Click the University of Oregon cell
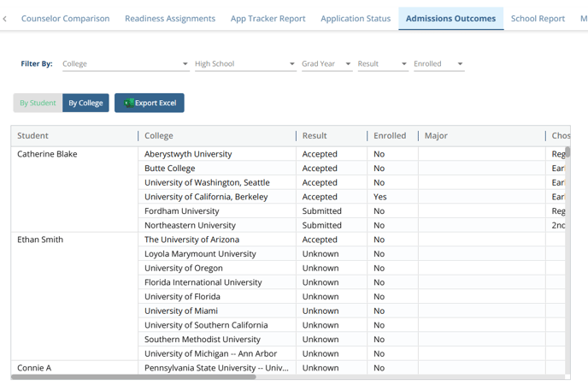This screenshot has height=385, width=588. click(x=217, y=268)
